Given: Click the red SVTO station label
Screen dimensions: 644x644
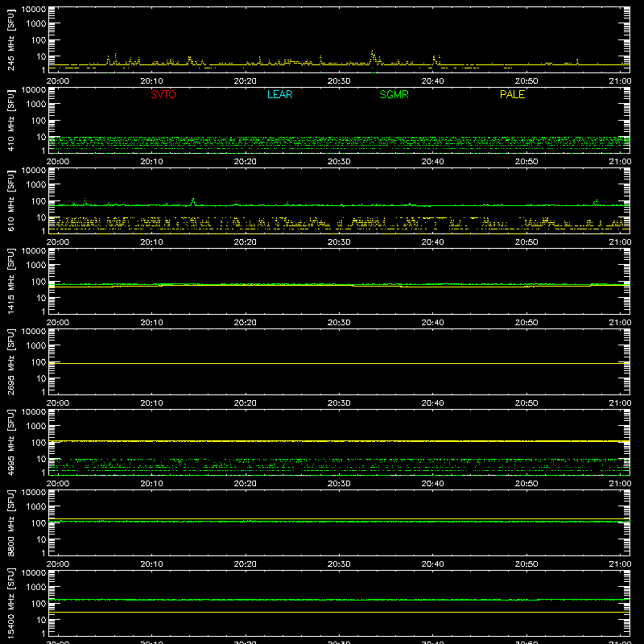Looking at the screenshot, I should tap(163, 94).
